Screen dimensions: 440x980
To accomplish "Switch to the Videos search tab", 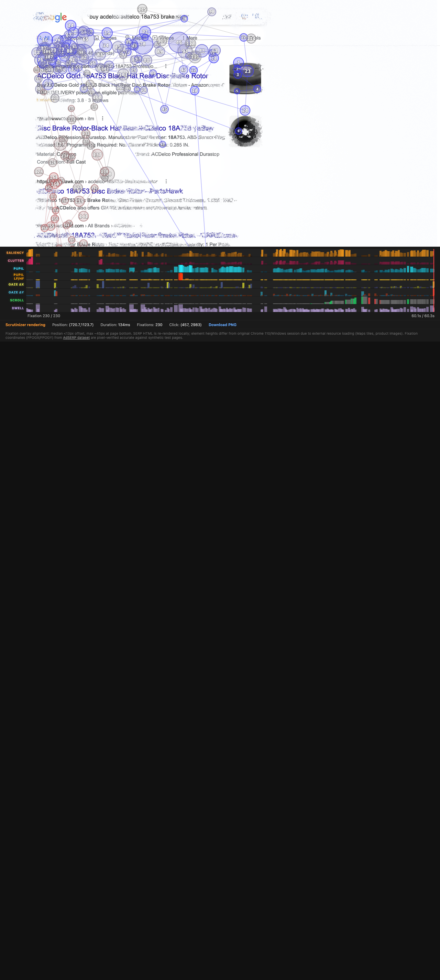I will coord(166,38).
